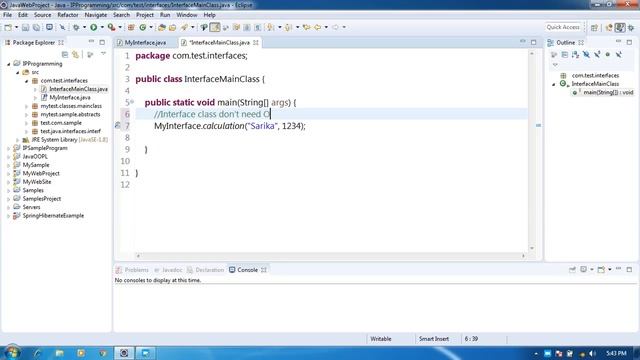Viewport: 640px width, 360px height.
Task: Switch to the Java EE perspective icon
Action: [609, 27]
